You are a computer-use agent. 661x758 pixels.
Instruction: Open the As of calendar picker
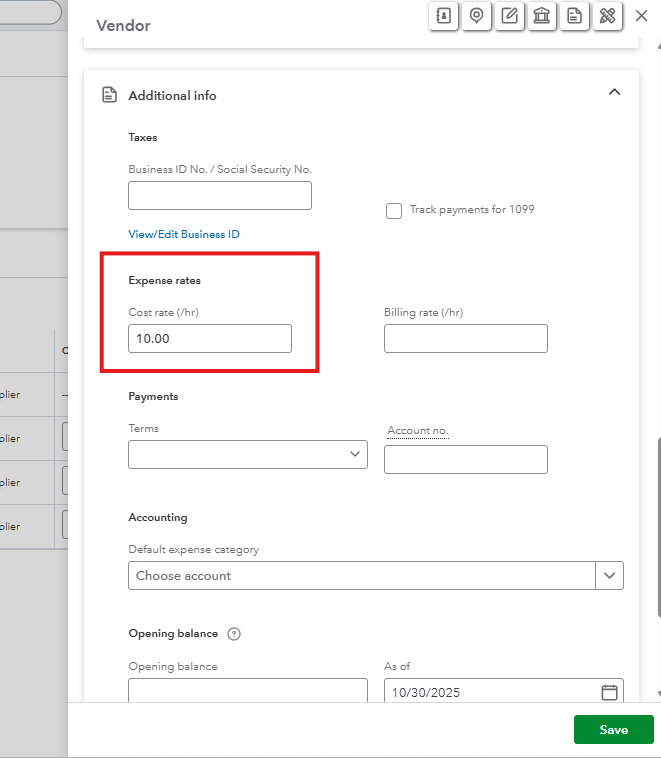tap(609, 692)
